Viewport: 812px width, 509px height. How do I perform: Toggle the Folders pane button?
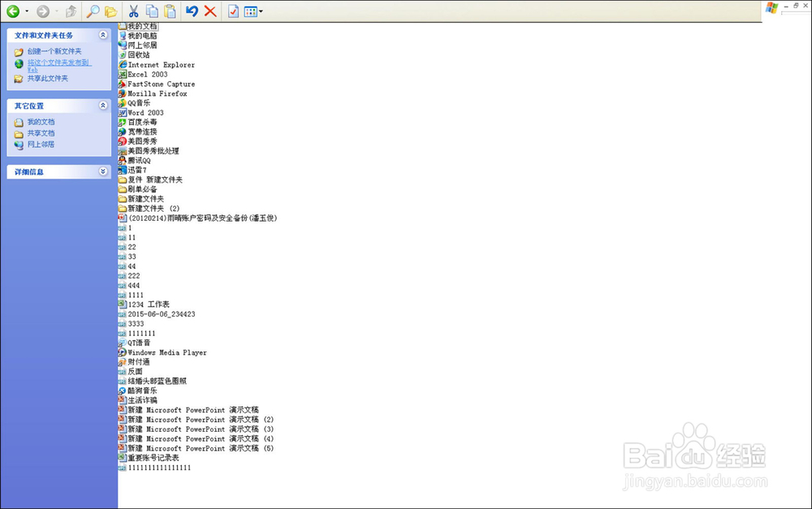(x=110, y=11)
